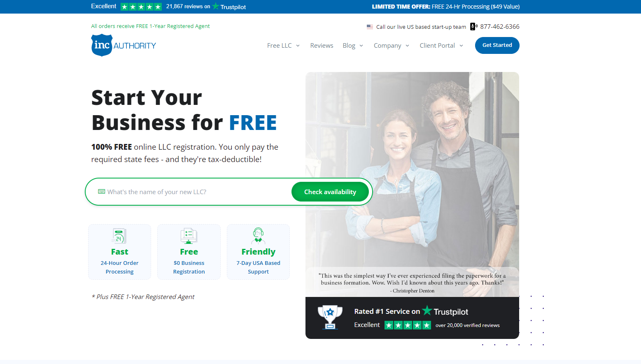Expand the Blog dropdown chevron

[x=361, y=46]
